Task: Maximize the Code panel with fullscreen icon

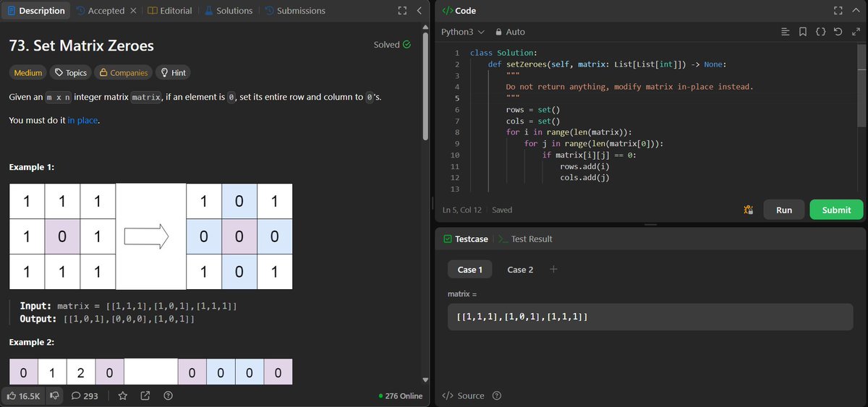Action: pos(838,11)
